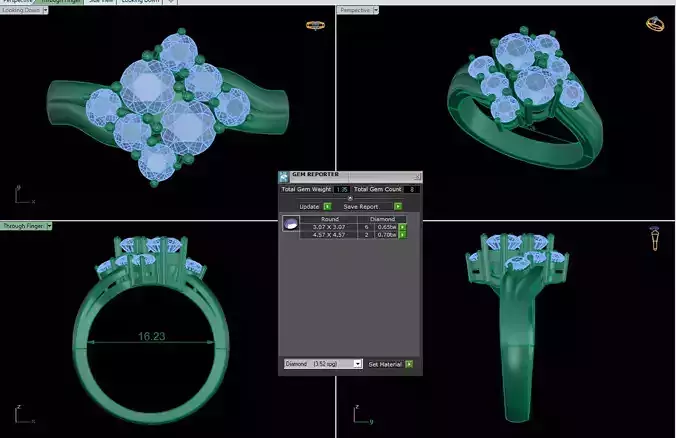
Task: Click ring orientation icon in Perspective viewport
Action: coord(655,24)
